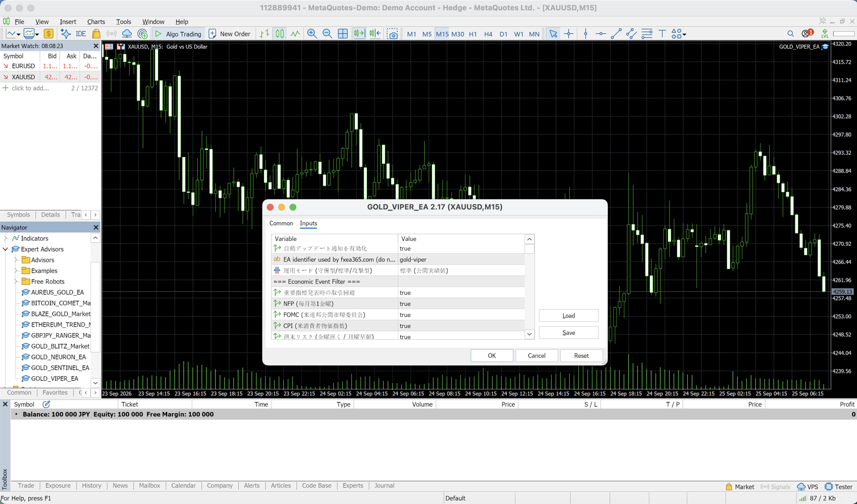Toggle the FOMC filter true value
This screenshot has width=857, height=504.
(461, 315)
